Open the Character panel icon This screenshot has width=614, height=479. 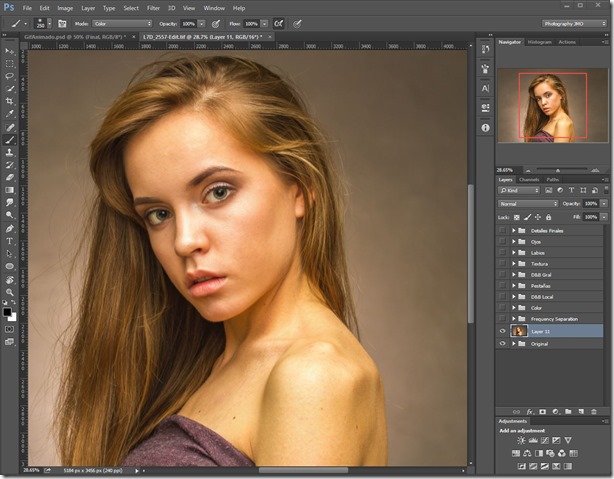(485, 89)
